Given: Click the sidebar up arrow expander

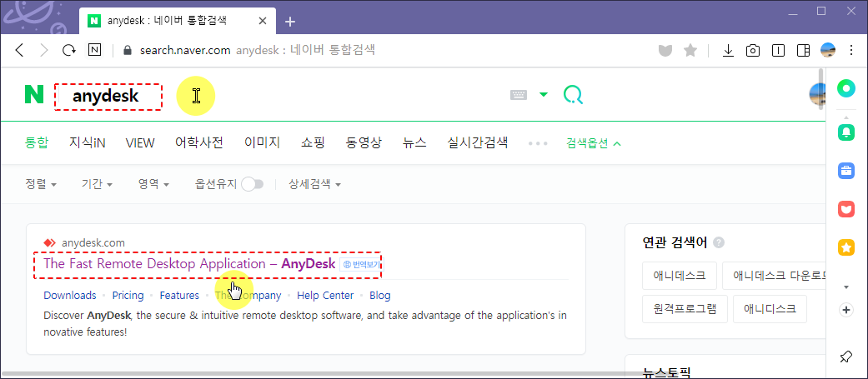Looking at the screenshot, I should click(x=845, y=117).
